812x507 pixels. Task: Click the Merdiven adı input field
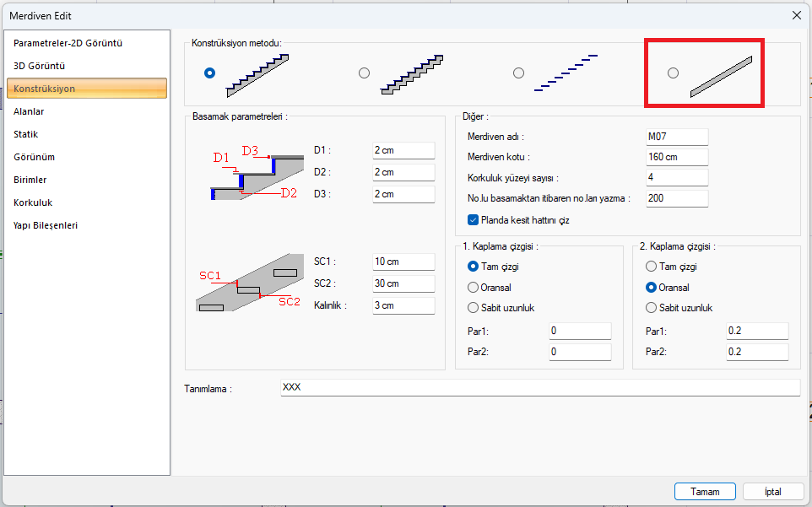pyautogui.click(x=676, y=137)
